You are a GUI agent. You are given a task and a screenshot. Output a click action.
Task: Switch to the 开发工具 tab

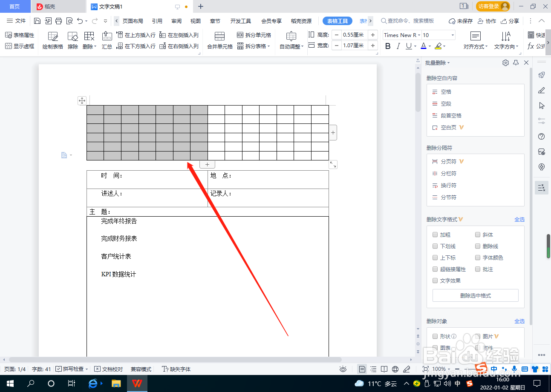pos(241,21)
